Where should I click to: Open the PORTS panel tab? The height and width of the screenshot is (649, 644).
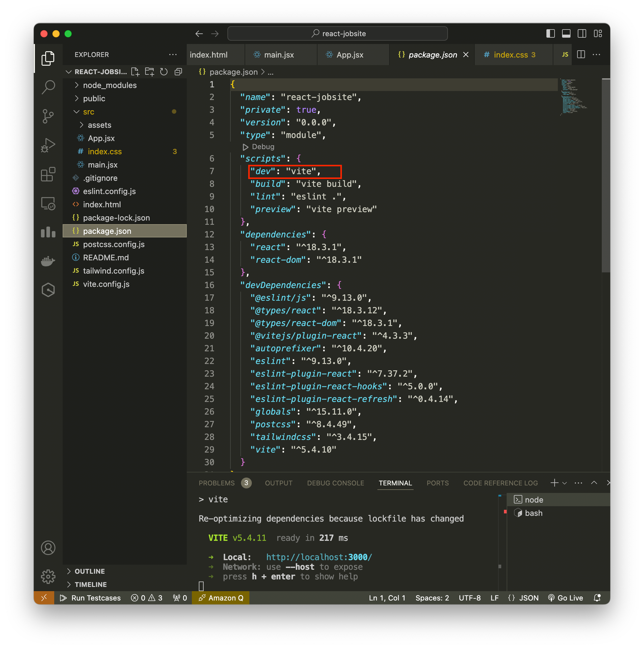click(x=437, y=483)
